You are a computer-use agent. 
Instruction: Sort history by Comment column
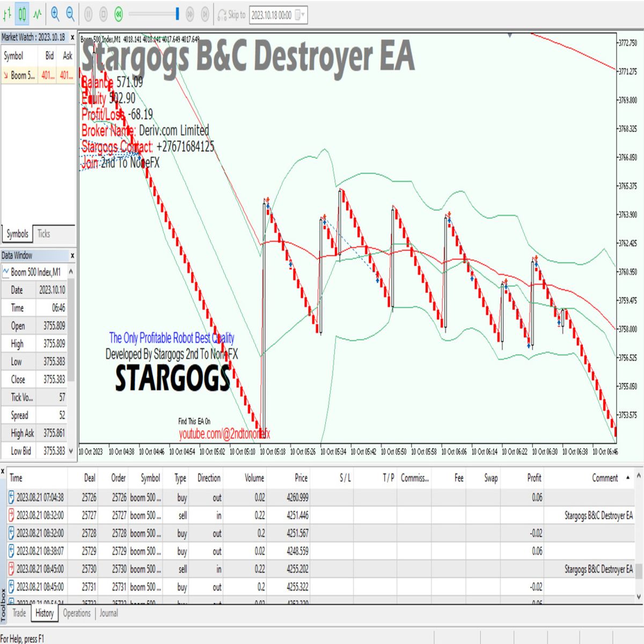[604, 478]
